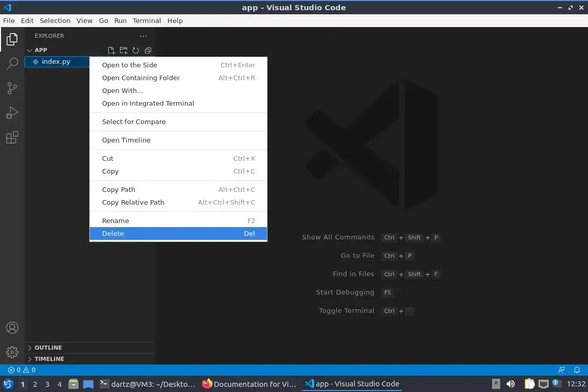Open the Explorer view in activity bar
Image resolution: width=588 pixels, height=392 pixels.
[x=12, y=39]
